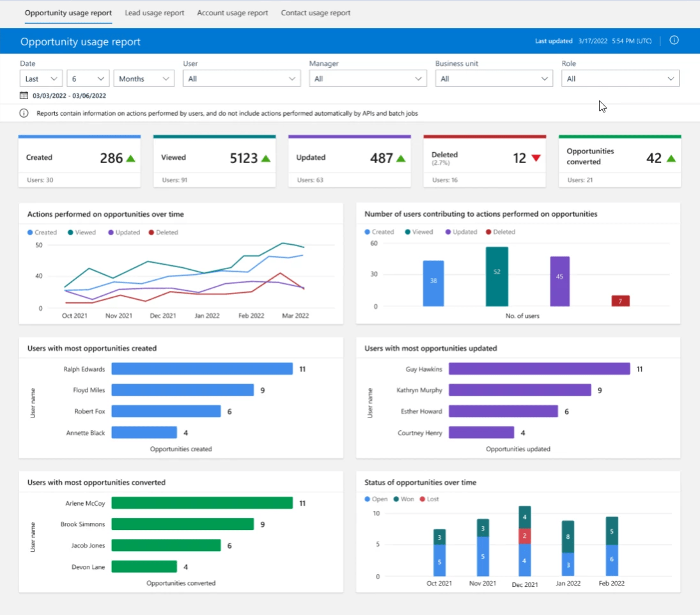Switch to the Lead usage report tab
The width and height of the screenshot is (700, 615).
click(154, 12)
